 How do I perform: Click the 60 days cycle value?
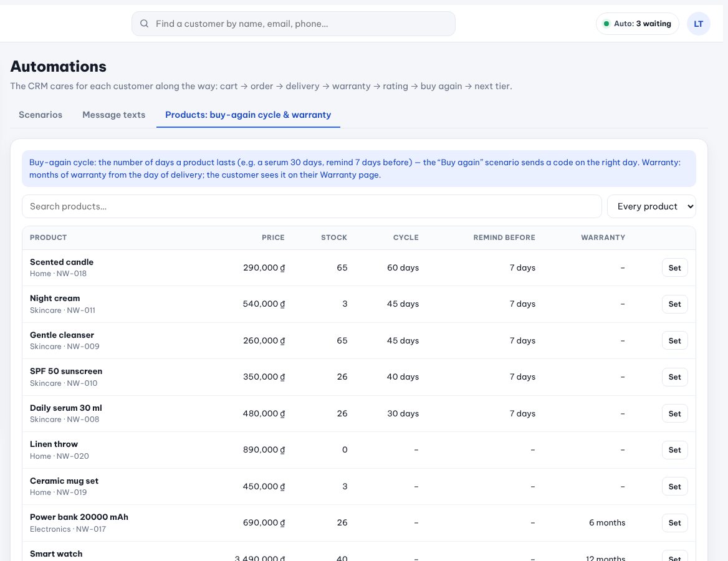pos(403,267)
